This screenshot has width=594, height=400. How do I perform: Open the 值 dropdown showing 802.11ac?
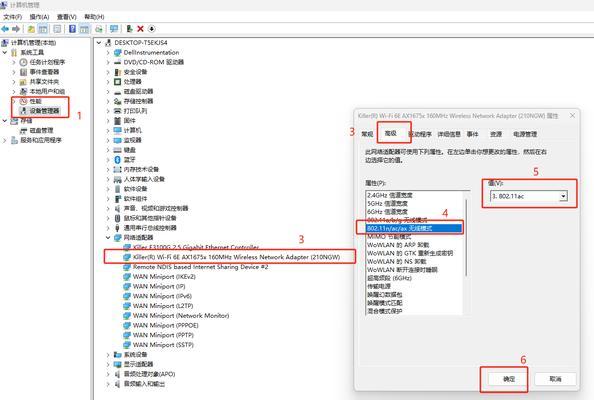529,196
